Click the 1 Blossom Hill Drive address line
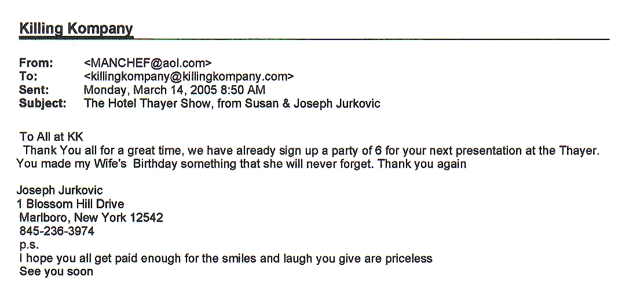The height and width of the screenshot is (291, 644). 70,204
